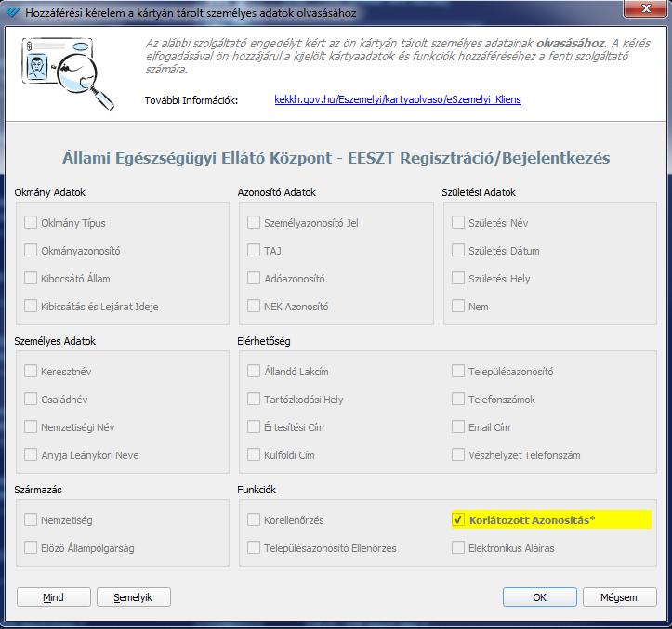Check the Vészhelyzet Telefonszám checkbox
This screenshot has height=629, width=672.
(x=458, y=454)
